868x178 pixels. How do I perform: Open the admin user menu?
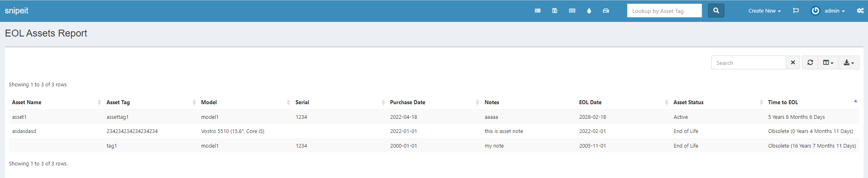(828, 11)
